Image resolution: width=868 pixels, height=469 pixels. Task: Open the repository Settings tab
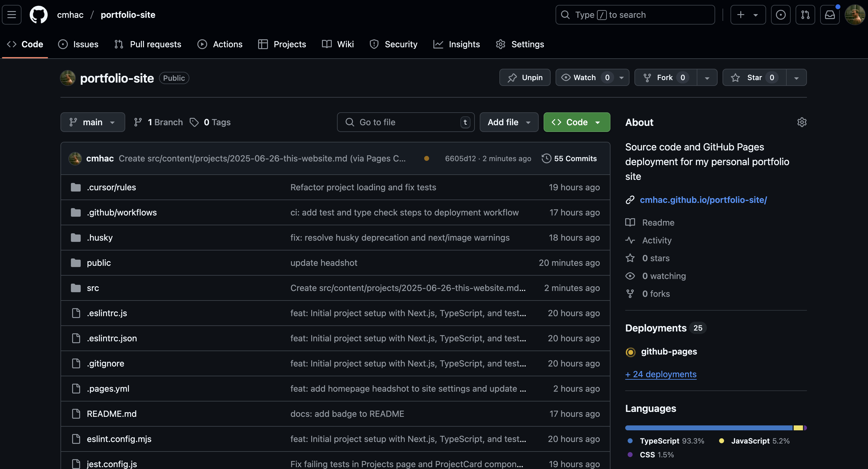pos(520,44)
